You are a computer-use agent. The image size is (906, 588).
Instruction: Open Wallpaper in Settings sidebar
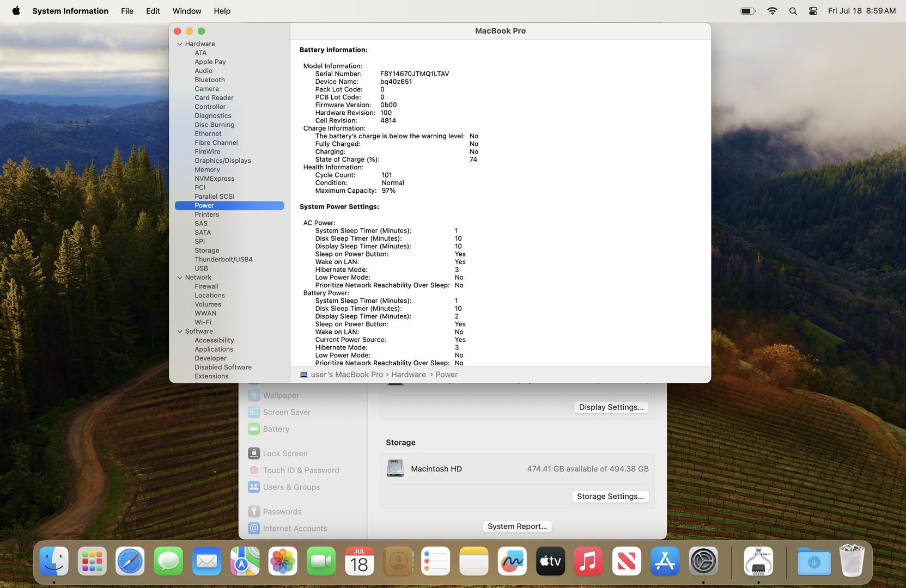point(273,396)
